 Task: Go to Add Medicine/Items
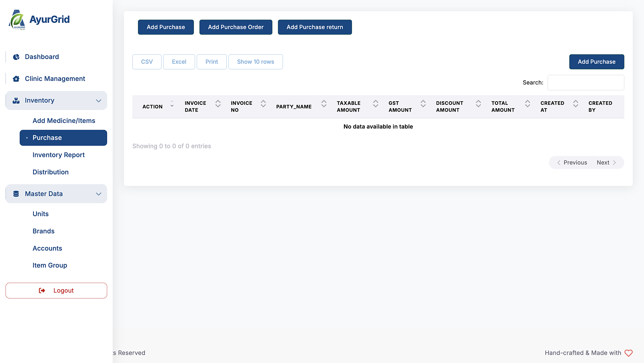[64, 121]
